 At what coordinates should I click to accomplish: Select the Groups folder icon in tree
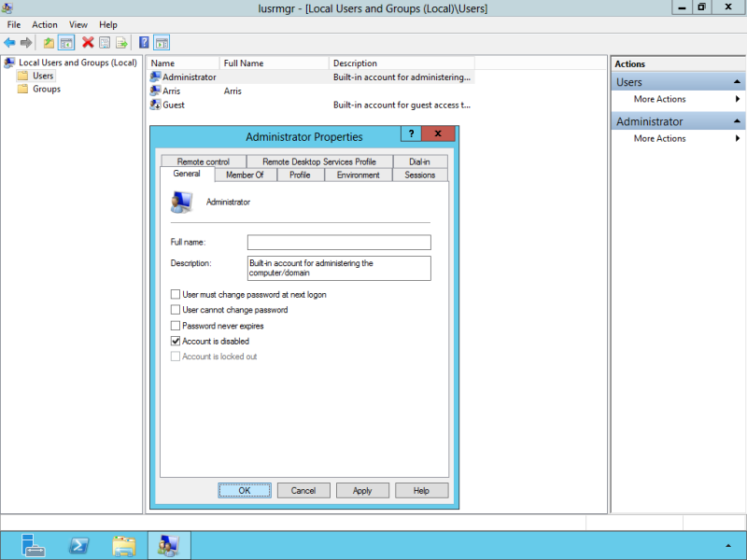pos(22,89)
